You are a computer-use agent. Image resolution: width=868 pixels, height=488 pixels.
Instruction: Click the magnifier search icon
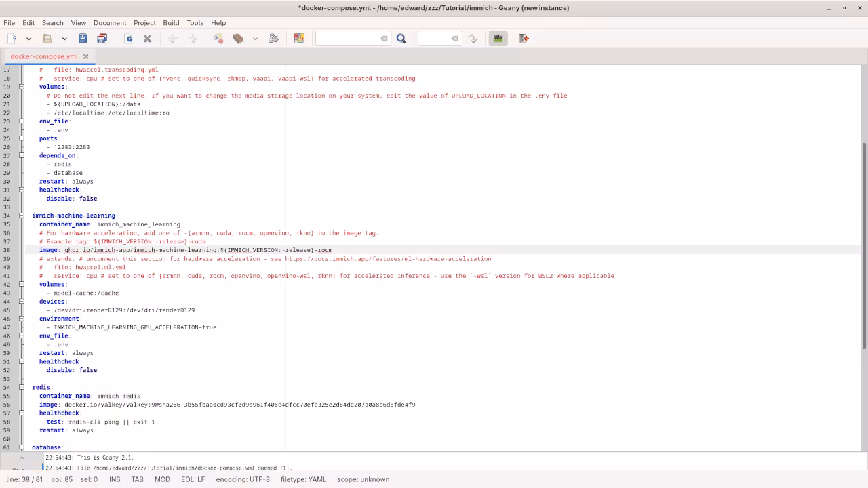(x=401, y=39)
